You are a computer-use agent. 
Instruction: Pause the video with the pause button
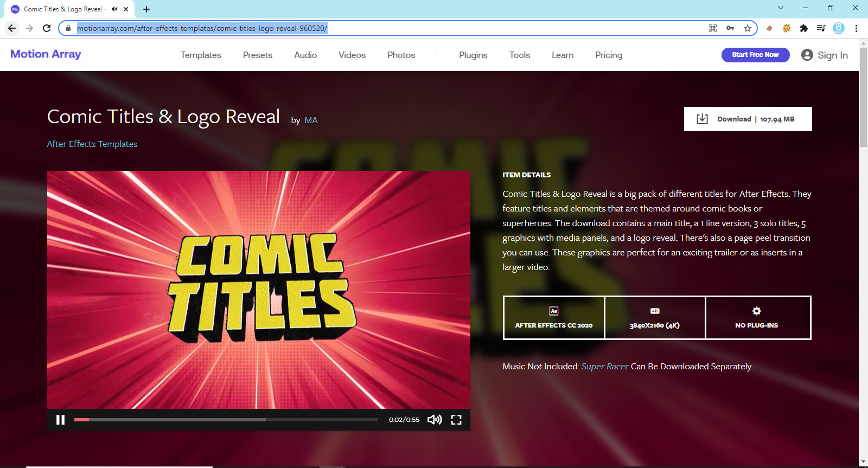[x=60, y=420]
